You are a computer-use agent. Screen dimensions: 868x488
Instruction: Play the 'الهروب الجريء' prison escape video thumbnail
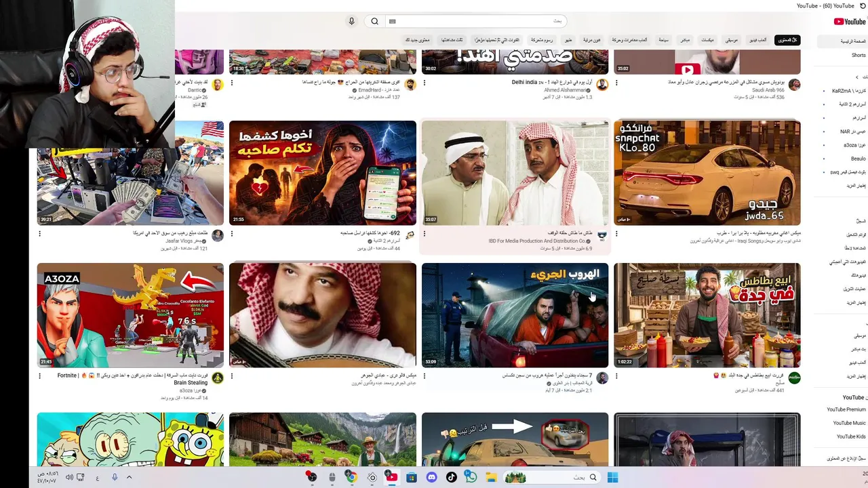click(515, 315)
